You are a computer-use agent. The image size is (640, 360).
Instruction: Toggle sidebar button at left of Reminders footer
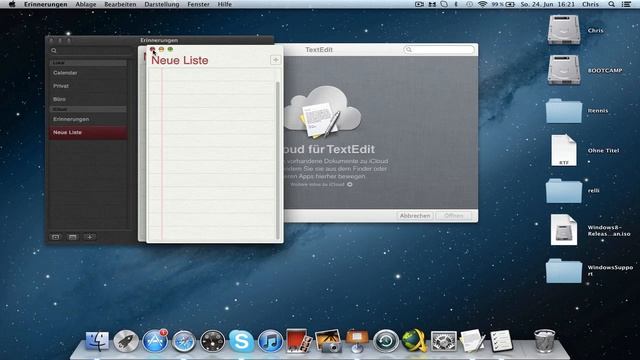56,237
